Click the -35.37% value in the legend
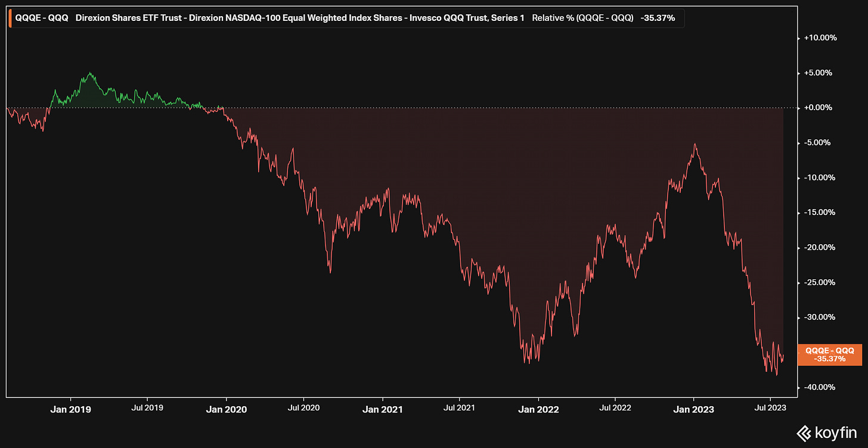Image resolution: width=868 pixels, height=448 pixels. [x=658, y=18]
